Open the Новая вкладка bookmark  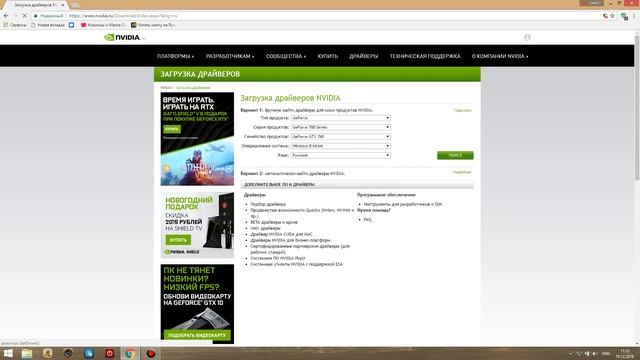tap(48, 25)
